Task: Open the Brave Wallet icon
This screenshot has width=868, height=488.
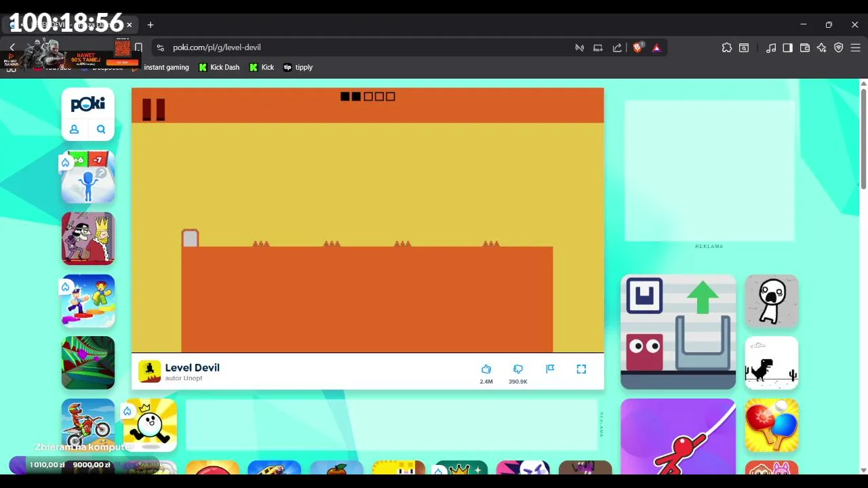Action: pos(805,47)
